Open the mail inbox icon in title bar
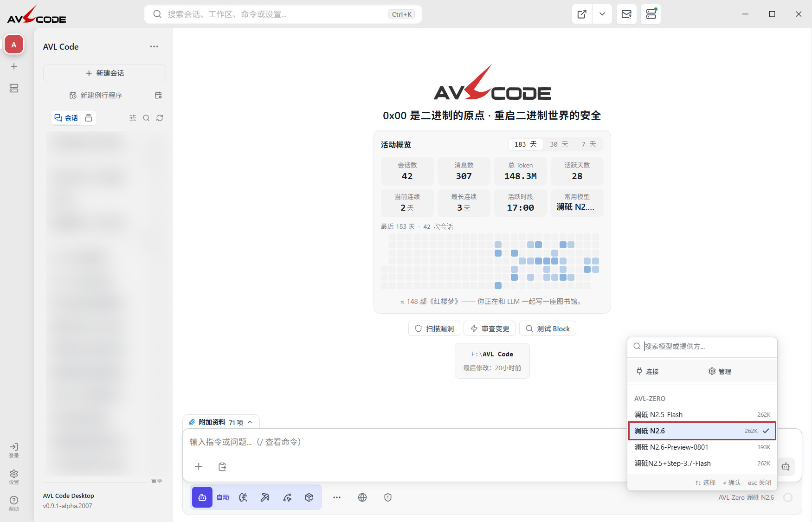This screenshot has width=812, height=522. [626, 14]
